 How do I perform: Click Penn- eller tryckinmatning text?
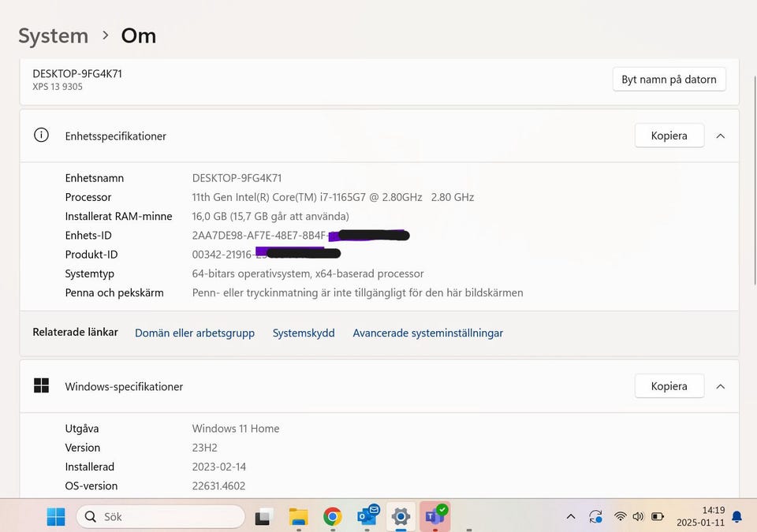[x=358, y=293]
